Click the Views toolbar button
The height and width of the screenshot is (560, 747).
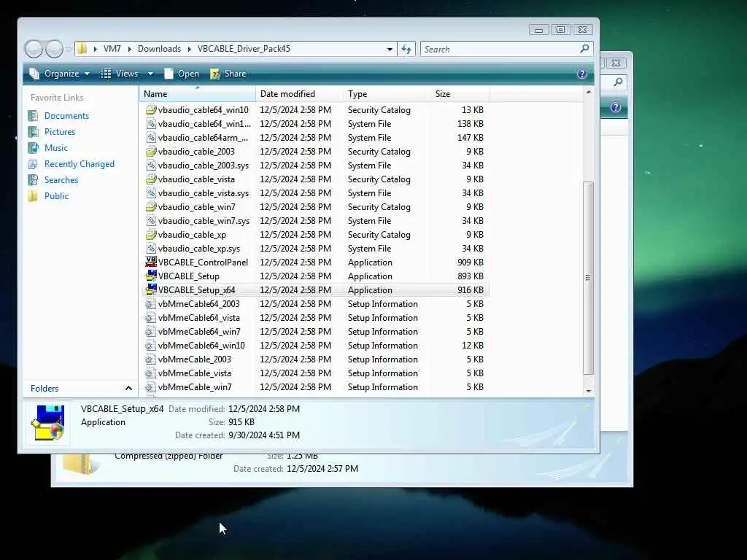(120, 74)
